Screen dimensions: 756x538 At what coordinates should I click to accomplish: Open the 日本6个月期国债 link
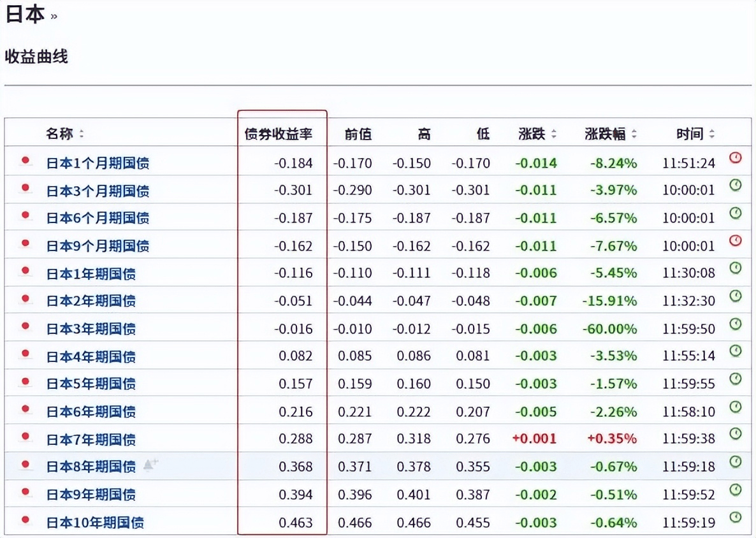[98, 218]
